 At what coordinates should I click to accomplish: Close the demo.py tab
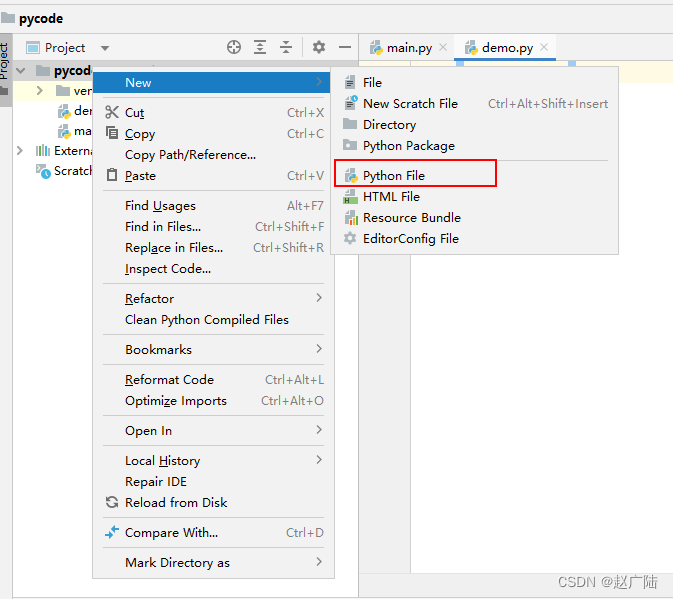click(544, 47)
